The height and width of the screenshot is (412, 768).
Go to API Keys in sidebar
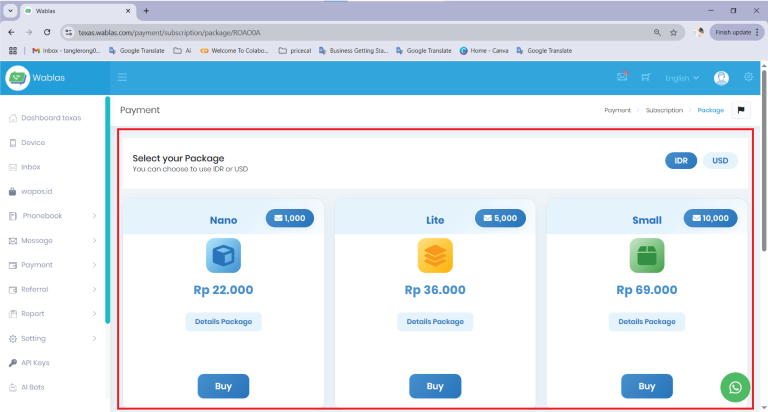pyautogui.click(x=35, y=363)
